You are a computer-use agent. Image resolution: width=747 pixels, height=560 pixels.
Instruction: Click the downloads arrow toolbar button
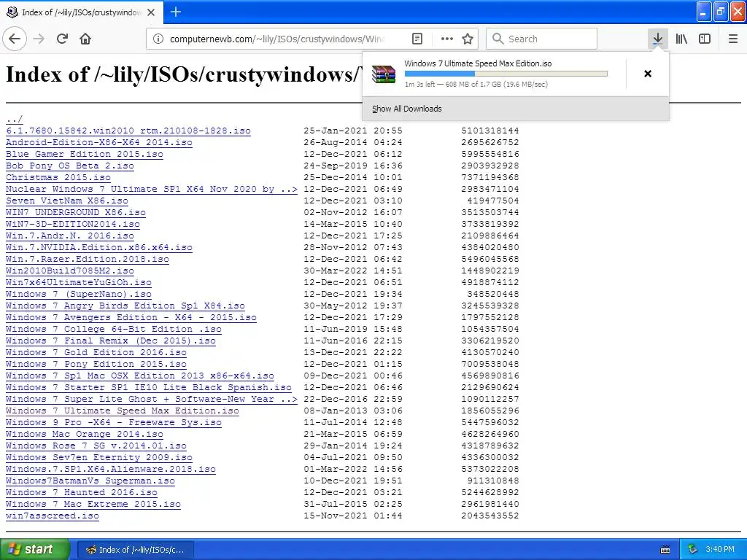pyautogui.click(x=657, y=39)
